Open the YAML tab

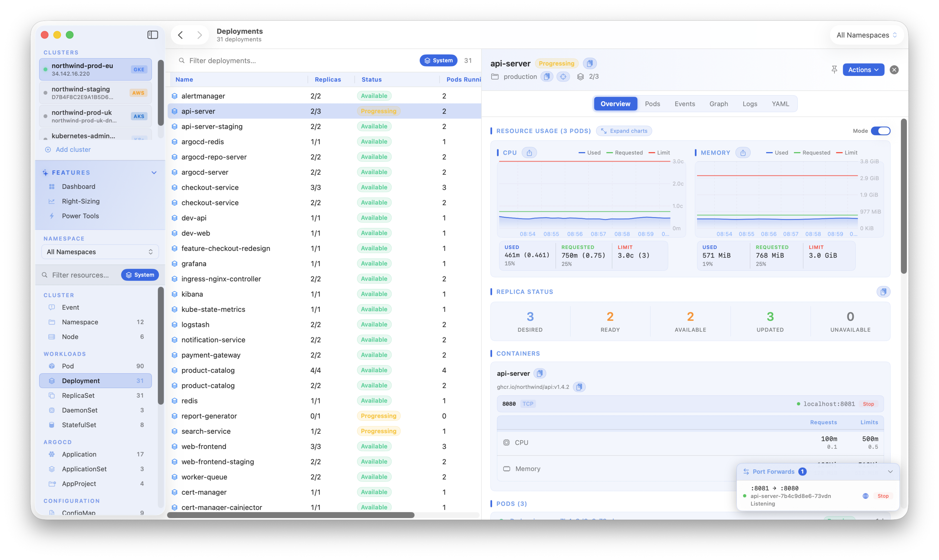click(780, 104)
